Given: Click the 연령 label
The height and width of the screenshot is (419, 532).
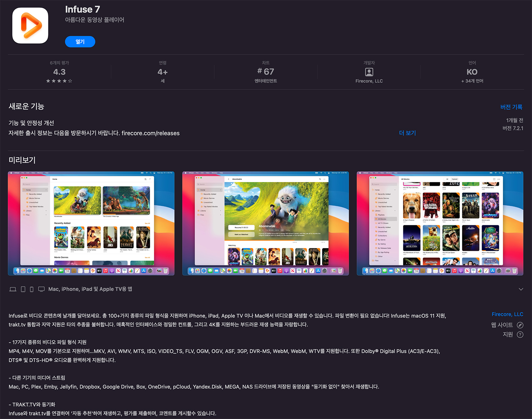Looking at the screenshot, I should pyautogui.click(x=162, y=63).
